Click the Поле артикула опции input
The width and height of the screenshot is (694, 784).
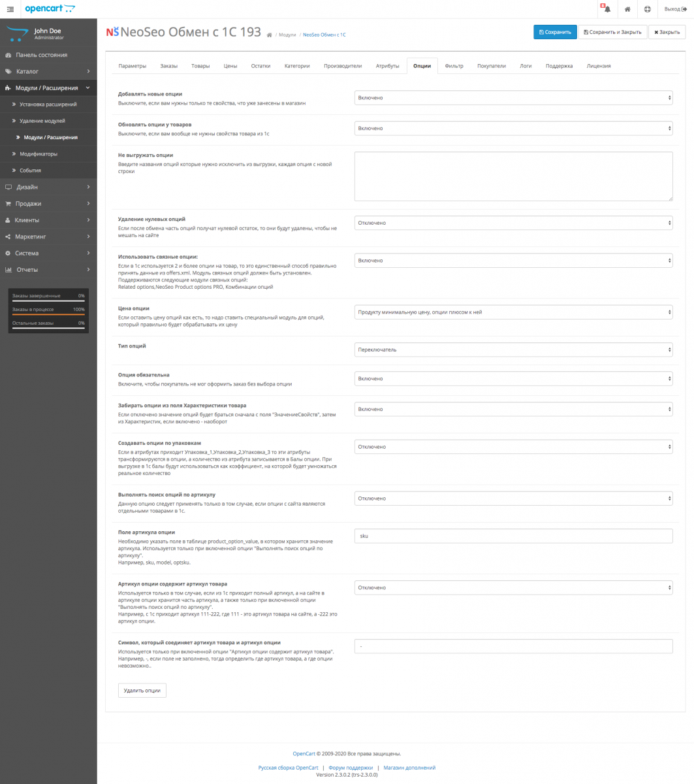coord(513,536)
